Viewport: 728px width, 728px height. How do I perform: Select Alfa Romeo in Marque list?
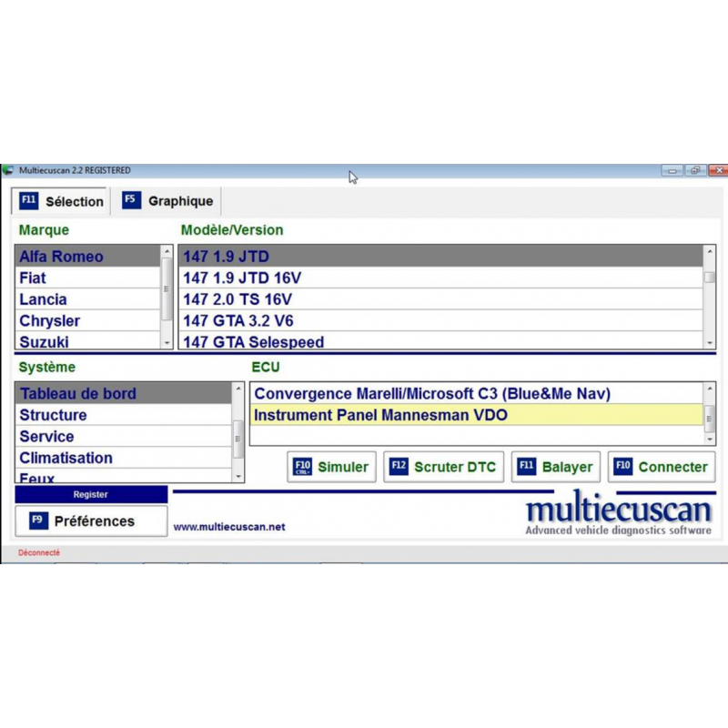[87, 257]
